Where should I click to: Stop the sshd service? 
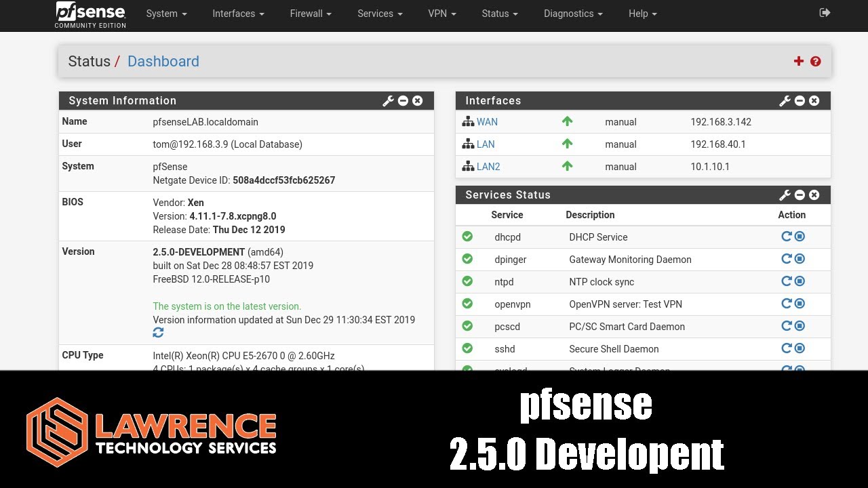[x=800, y=348]
